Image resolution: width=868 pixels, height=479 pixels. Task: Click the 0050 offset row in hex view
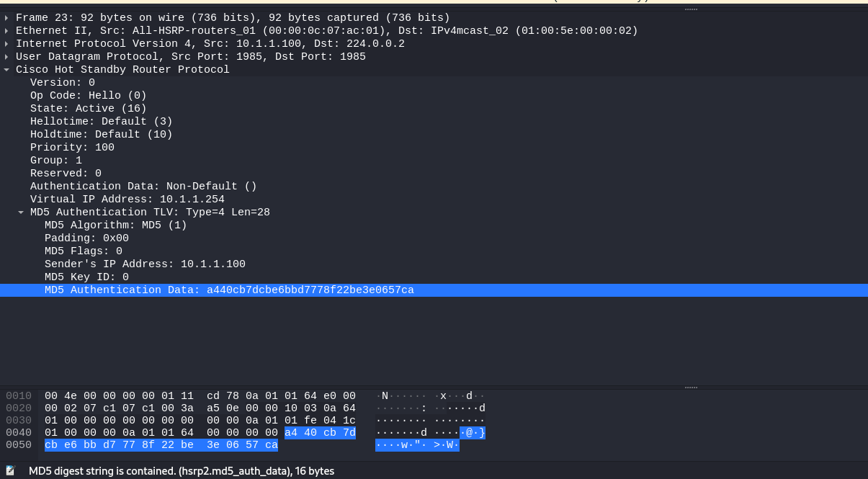coord(18,444)
